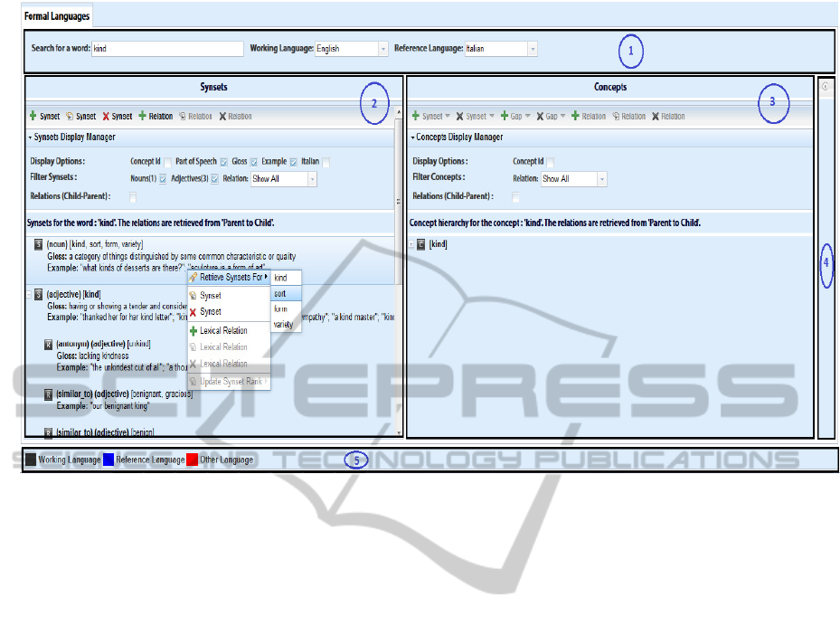Click the green plus Gap icon in Concepts toolbar
This screenshot has height=626, width=840.
click(505, 117)
